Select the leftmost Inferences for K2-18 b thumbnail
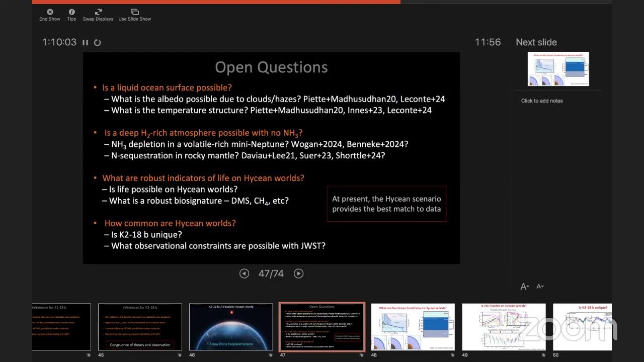The image size is (644, 362). pyautogui.click(x=61, y=327)
